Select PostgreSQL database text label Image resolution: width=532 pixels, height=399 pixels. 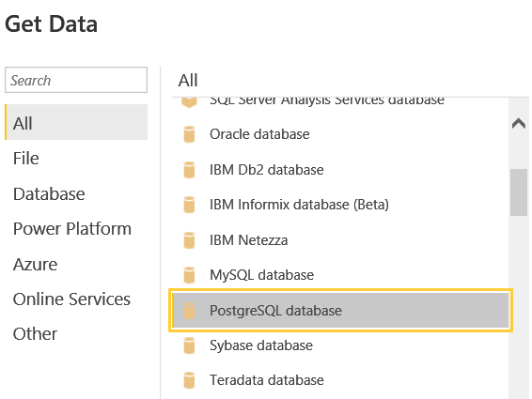pyautogui.click(x=275, y=311)
